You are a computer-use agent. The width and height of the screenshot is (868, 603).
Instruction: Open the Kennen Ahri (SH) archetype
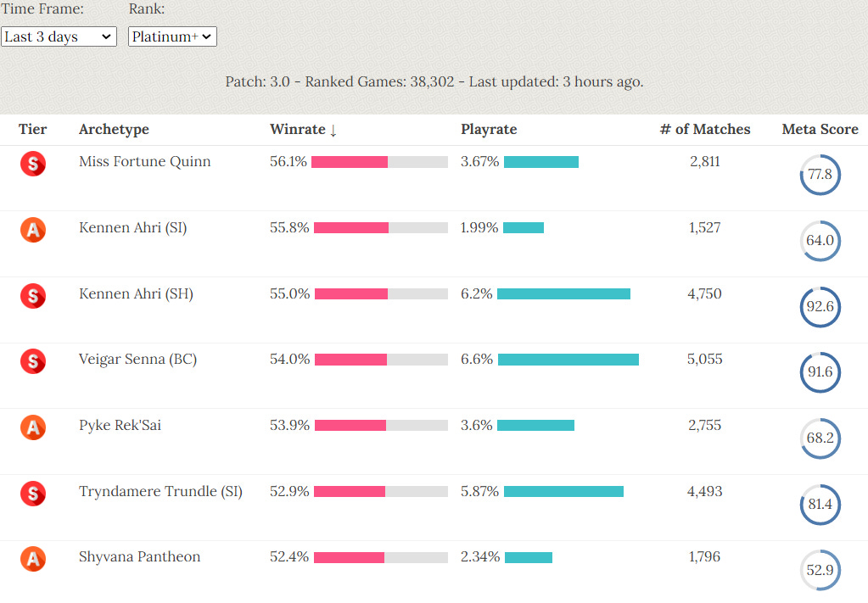tap(136, 293)
